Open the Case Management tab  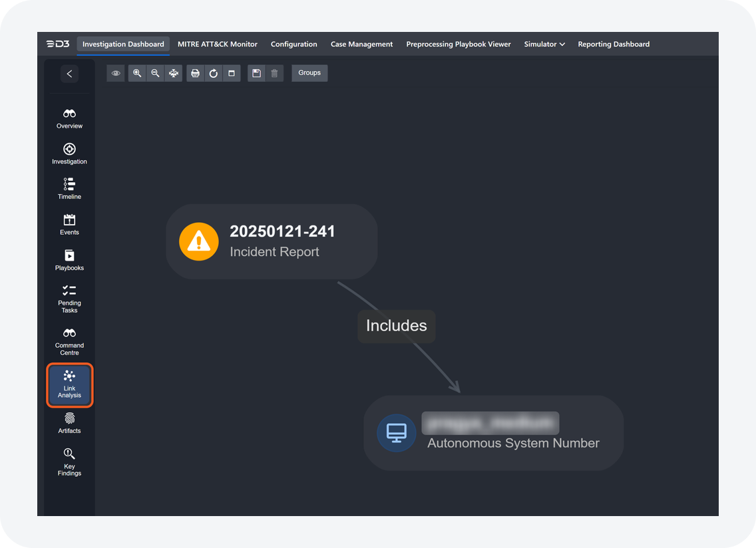point(361,45)
